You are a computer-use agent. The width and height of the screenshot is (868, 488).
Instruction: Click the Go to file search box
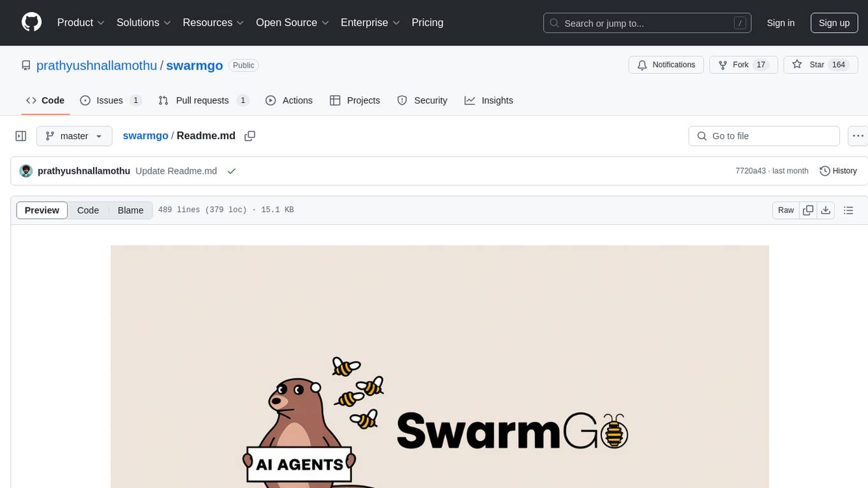[764, 136]
